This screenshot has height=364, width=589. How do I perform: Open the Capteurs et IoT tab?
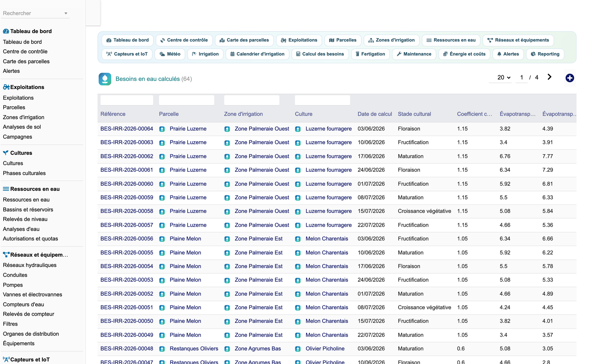[127, 54]
